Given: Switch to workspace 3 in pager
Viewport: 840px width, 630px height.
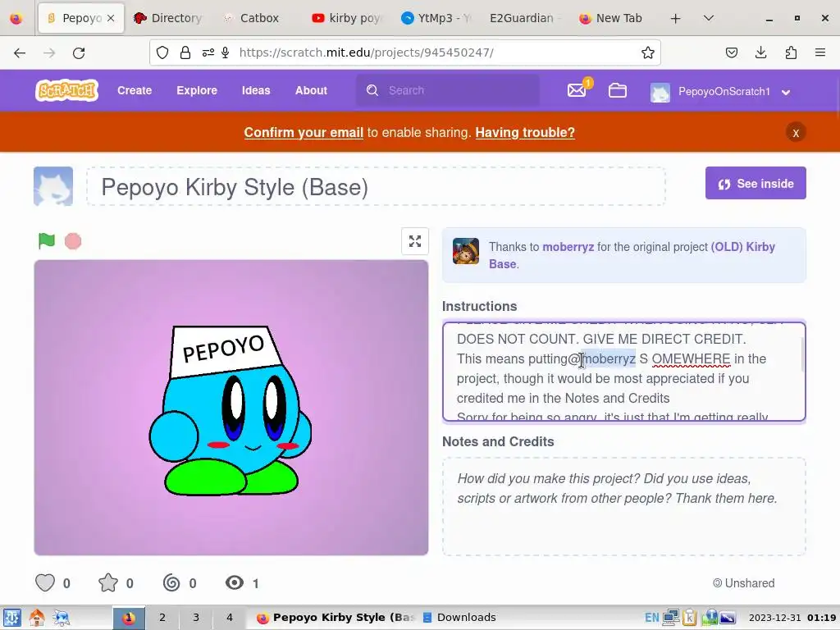Looking at the screenshot, I should click(x=196, y=617).
